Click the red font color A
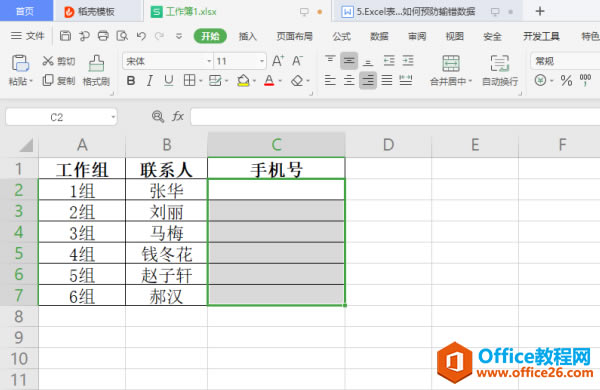This screenshot has height=390, width=600. [x=269, y=81]
